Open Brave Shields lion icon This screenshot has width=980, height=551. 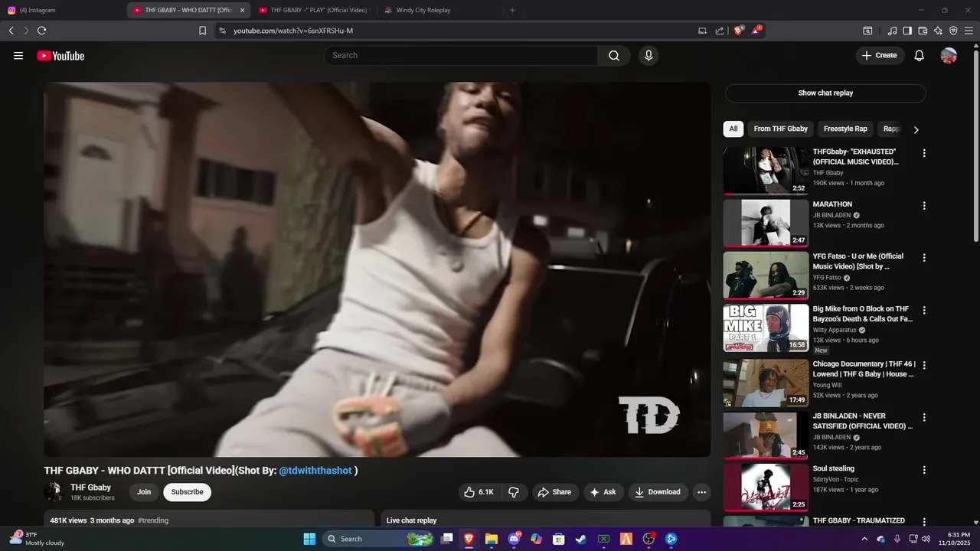[x=740, y=31]
